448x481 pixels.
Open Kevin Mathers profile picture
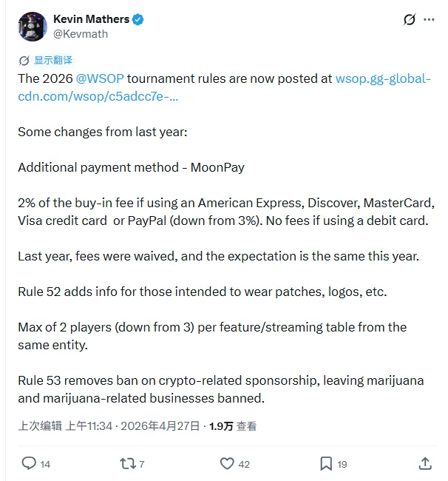coord(33,26)
